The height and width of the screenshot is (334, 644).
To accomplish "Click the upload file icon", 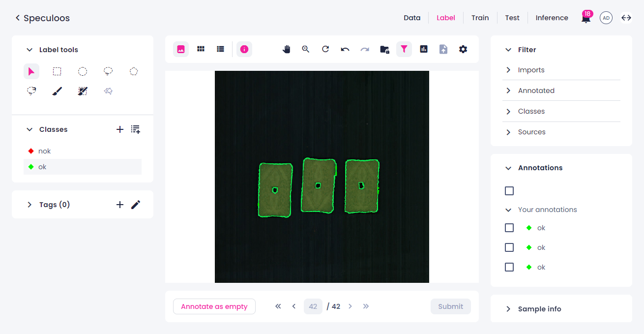I will point(443,49).
